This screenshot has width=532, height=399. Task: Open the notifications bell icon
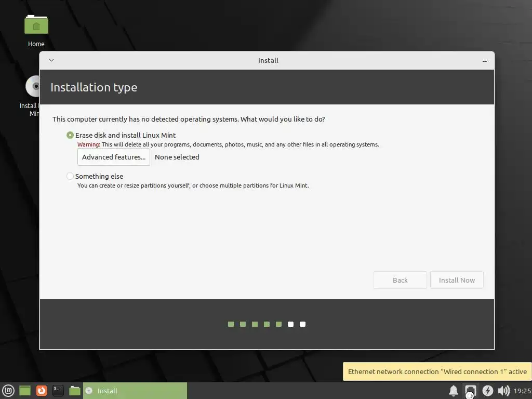(454, 391)
